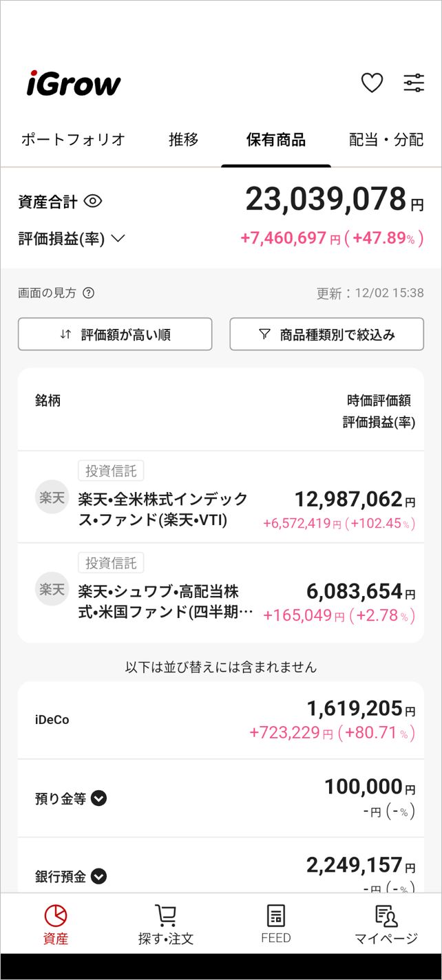Screen dimensions: 442x980
Task: Tap the question mark help icon
Action: click(88, 293)
